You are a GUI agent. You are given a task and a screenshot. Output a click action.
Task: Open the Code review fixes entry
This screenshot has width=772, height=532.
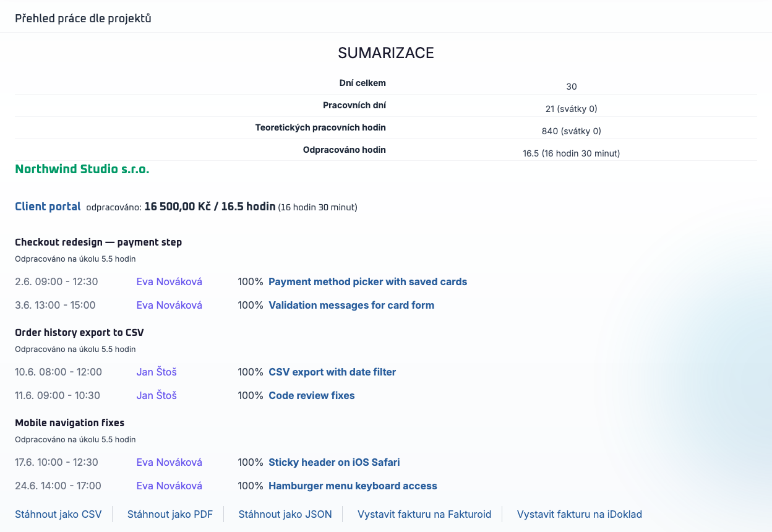coord(312,396)
